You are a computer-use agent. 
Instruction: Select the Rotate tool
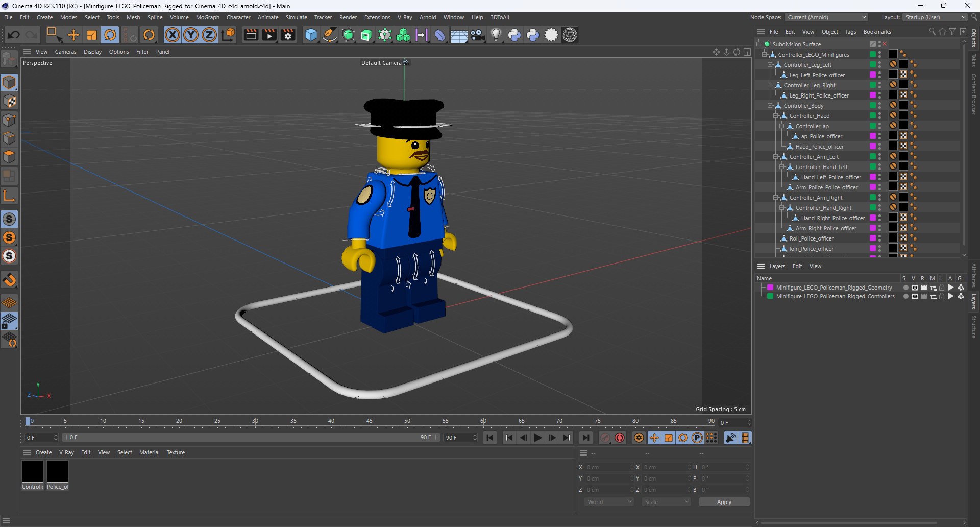click(x=110, y=35)
